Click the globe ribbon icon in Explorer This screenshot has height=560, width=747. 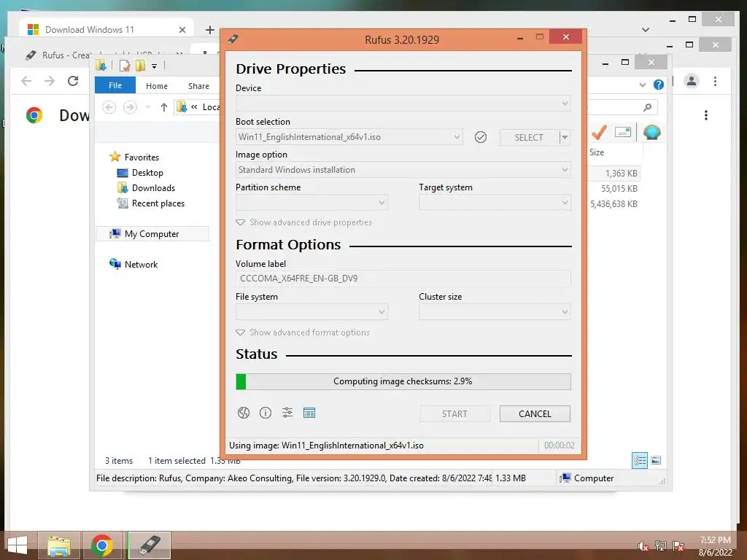point(651,132)
